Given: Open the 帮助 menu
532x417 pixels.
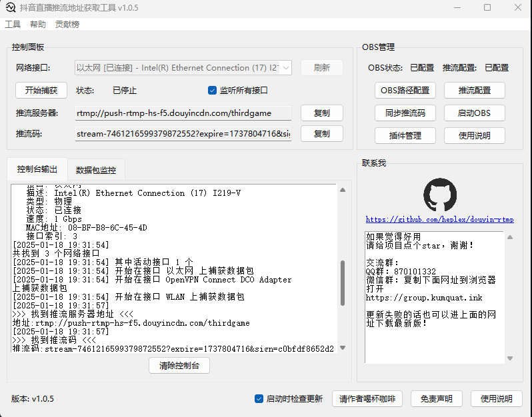Looking at the screenshot, I should coord(38,24).
